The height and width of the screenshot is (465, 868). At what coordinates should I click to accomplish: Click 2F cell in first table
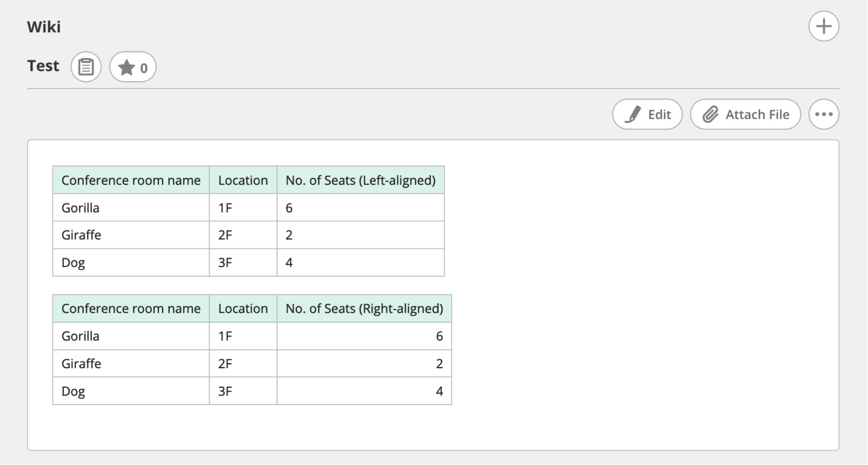[225, 235]
